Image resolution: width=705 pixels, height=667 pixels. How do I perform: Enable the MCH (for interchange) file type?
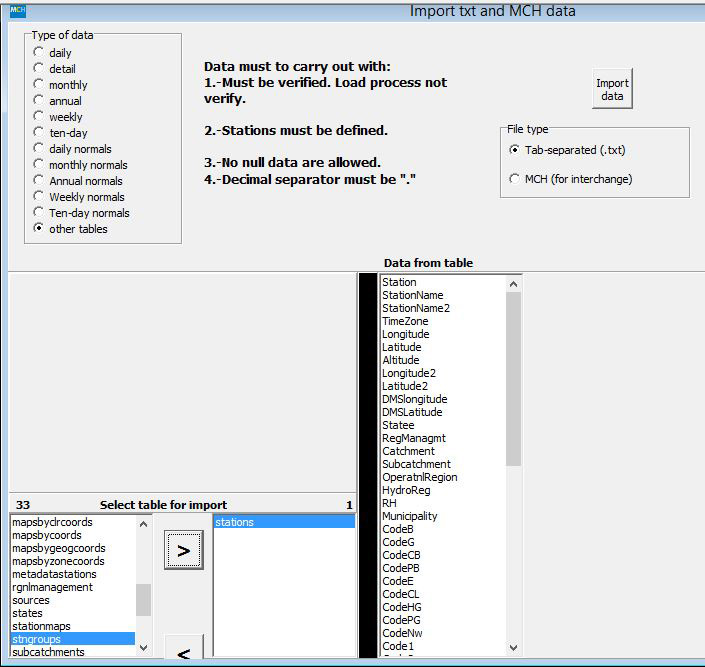coord(515,179)
